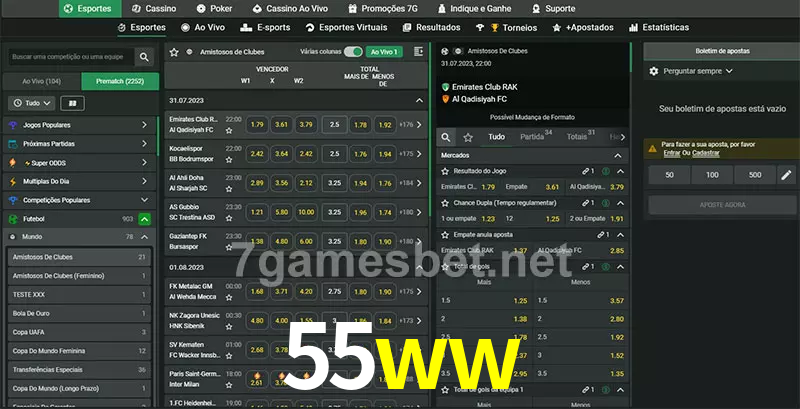
Task: Click the search magnifier icon in sidebar
Action: click(x=144, y=57)
